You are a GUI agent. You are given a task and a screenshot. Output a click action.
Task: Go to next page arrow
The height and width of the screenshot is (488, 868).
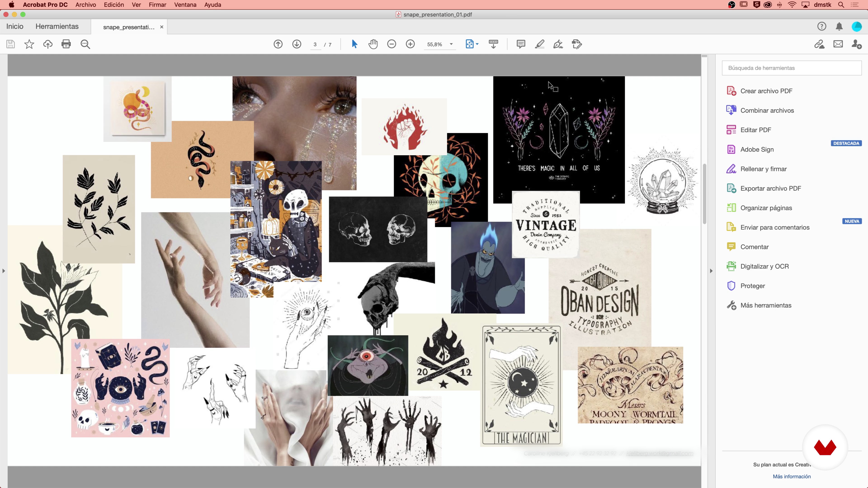click(x=297, y=44)
